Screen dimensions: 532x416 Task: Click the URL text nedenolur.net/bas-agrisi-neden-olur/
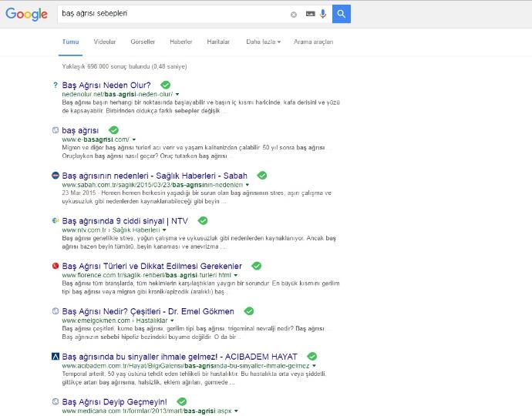pyautogui.click(x=117, y=94)
